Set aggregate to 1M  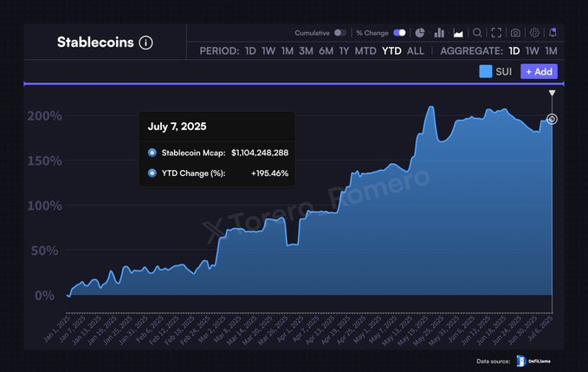pyautogui.click(x=551, y=51)
